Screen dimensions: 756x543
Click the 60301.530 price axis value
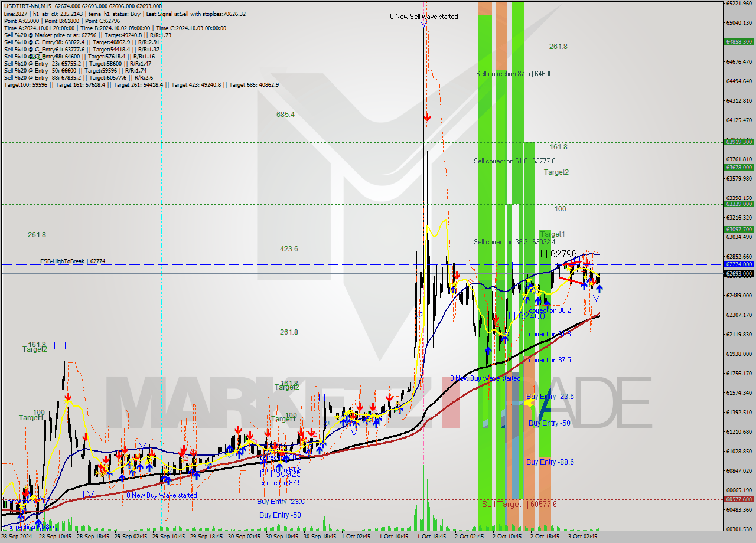pyautogui.click(x=738, y=529)
